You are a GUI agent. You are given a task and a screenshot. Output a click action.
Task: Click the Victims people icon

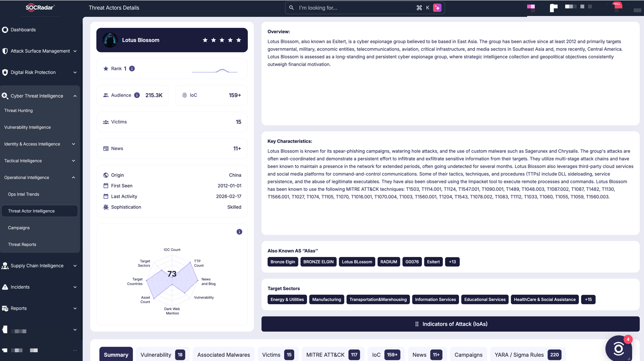(x=106, y=122)
